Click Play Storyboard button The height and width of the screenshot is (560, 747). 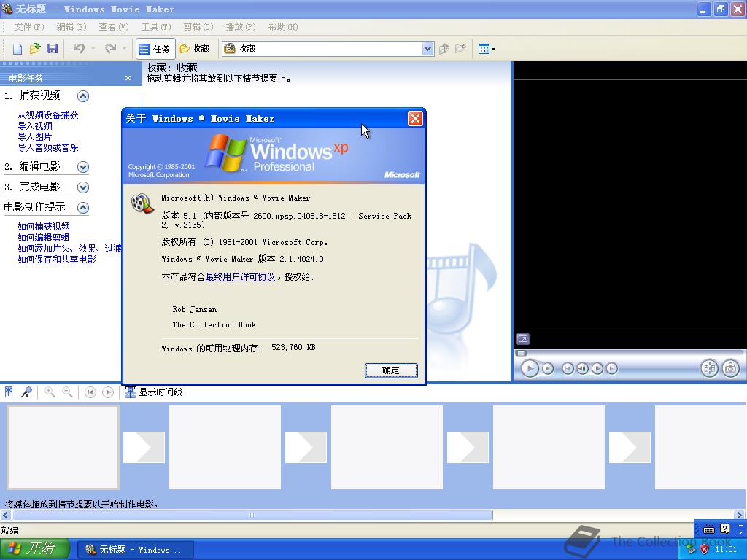pyautogui.click(x=108, y=392)
